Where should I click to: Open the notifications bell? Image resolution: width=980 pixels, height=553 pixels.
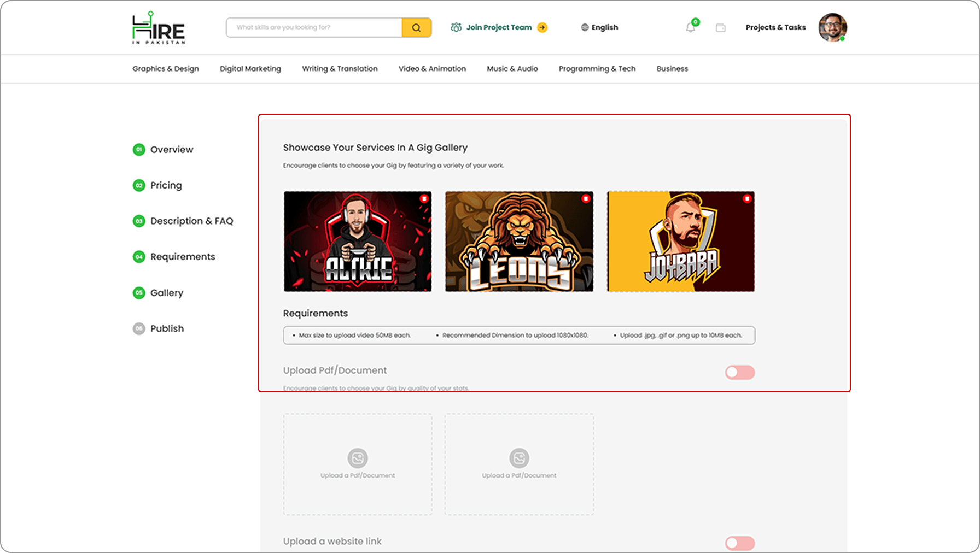pos(691,27)
